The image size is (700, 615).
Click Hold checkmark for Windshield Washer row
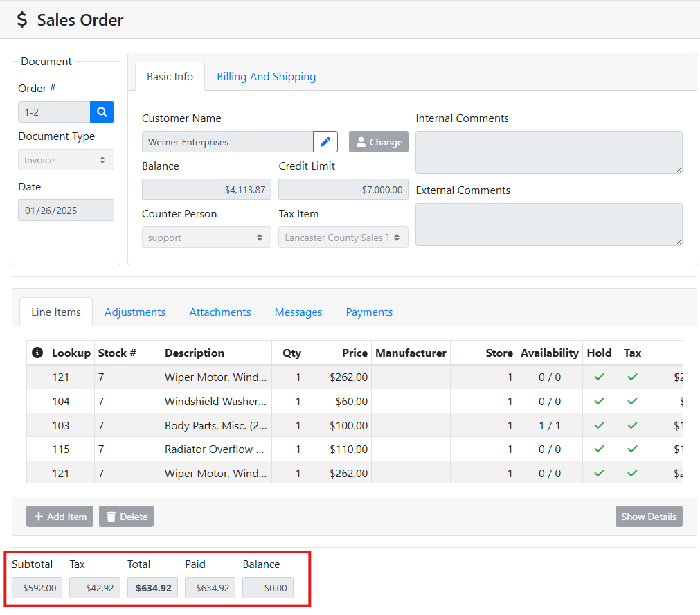point(599,401)
